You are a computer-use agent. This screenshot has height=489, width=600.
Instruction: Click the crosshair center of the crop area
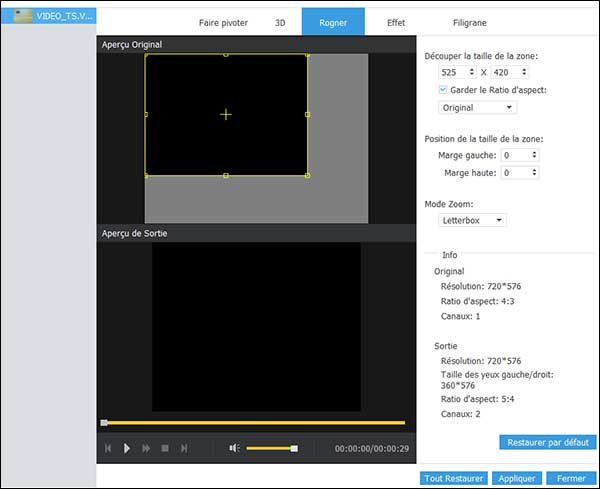[x=226, y=115]
